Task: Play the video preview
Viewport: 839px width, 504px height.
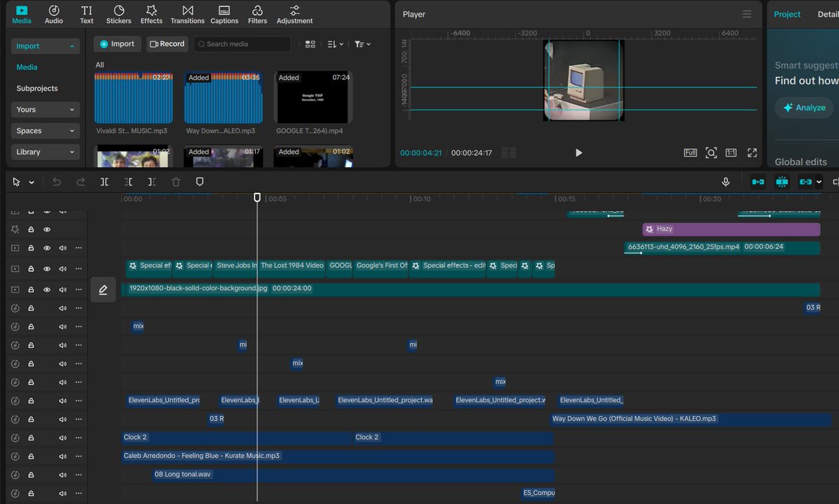Action: pos(578,152)
